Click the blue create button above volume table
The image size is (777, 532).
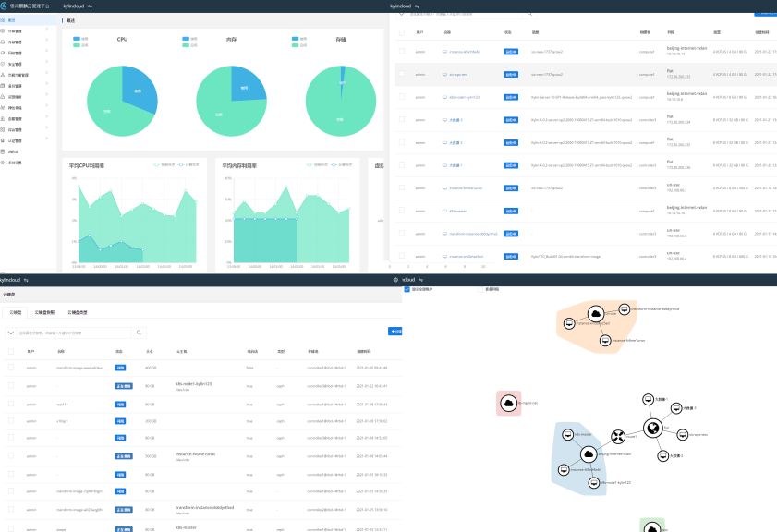395,331
